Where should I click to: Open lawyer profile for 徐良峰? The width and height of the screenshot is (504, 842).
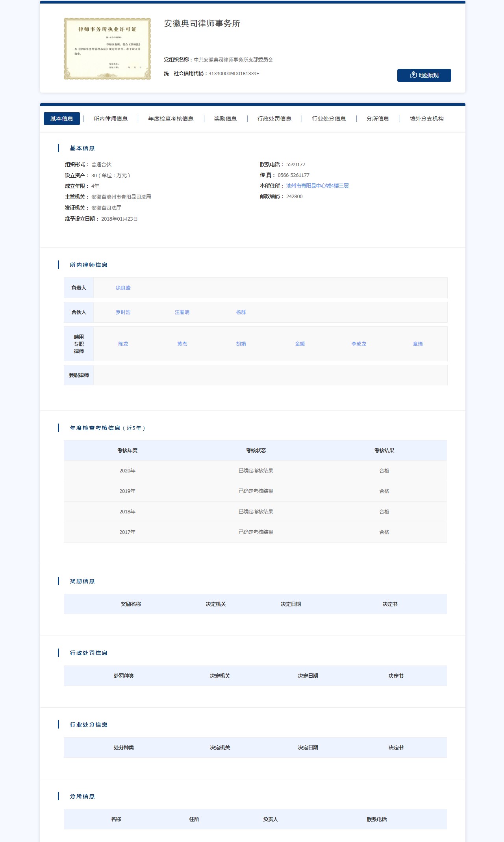coord(123,288)
